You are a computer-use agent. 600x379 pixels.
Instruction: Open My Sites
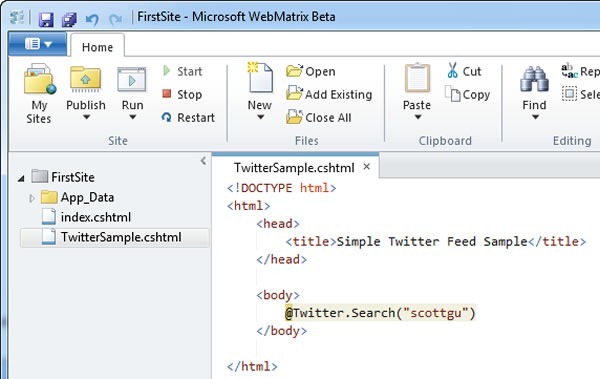tap(39, 94)
